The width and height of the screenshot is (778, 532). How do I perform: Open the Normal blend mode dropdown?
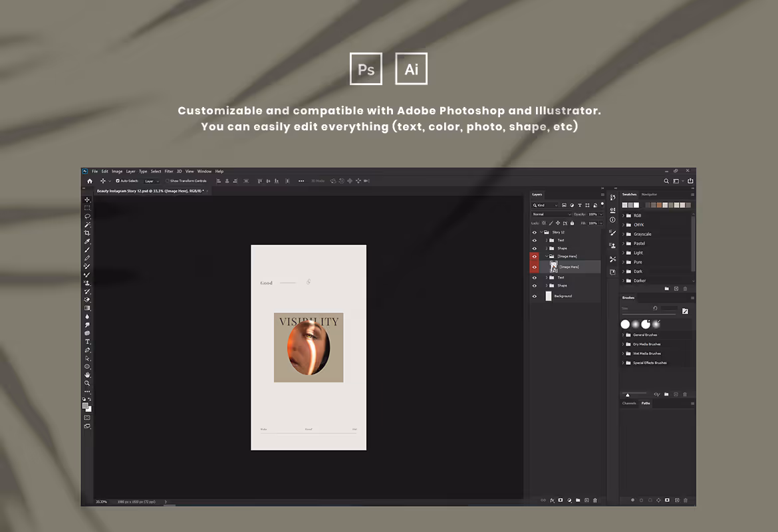(552, 214)
